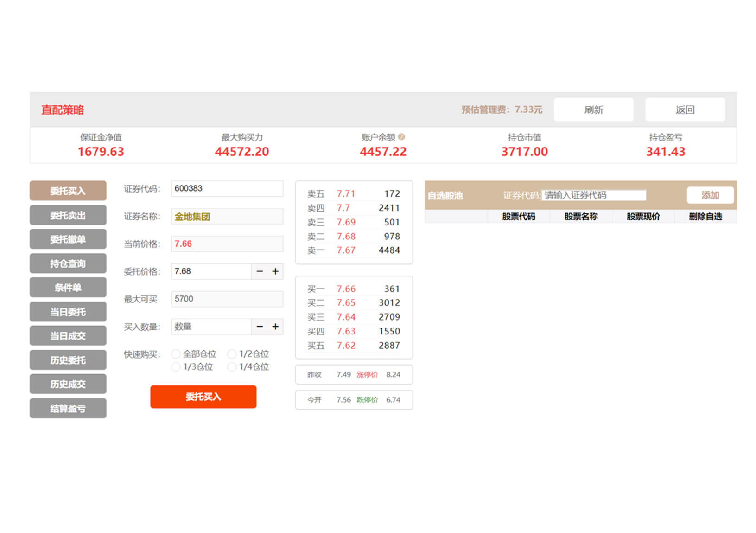This screenshot has height=533, width=756.
Task: Focus the 证券代码 field containing 600383
Action: tap(227, 189)
